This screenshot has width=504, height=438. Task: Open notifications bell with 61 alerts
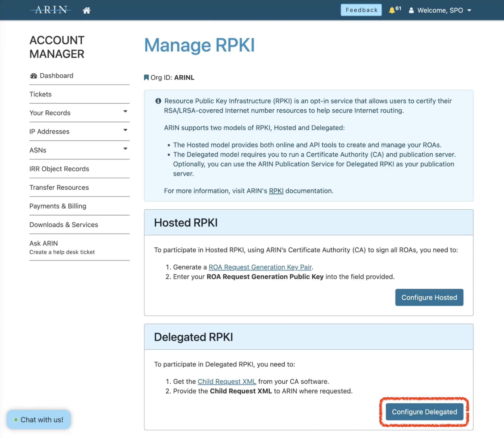[392, 10]
